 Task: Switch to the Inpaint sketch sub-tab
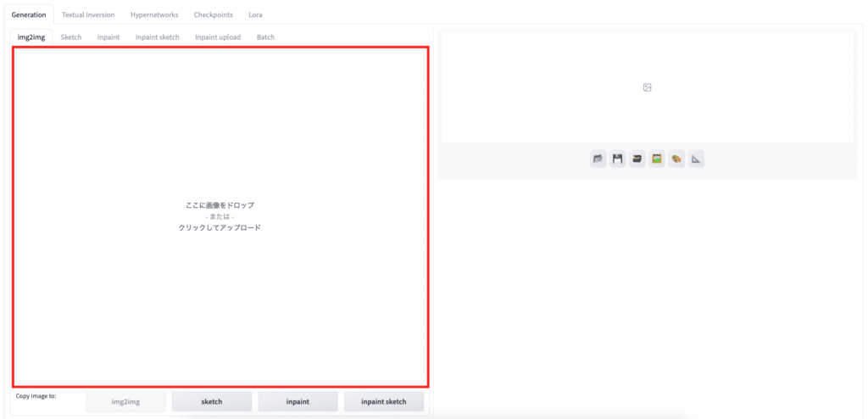coord(157,37)
